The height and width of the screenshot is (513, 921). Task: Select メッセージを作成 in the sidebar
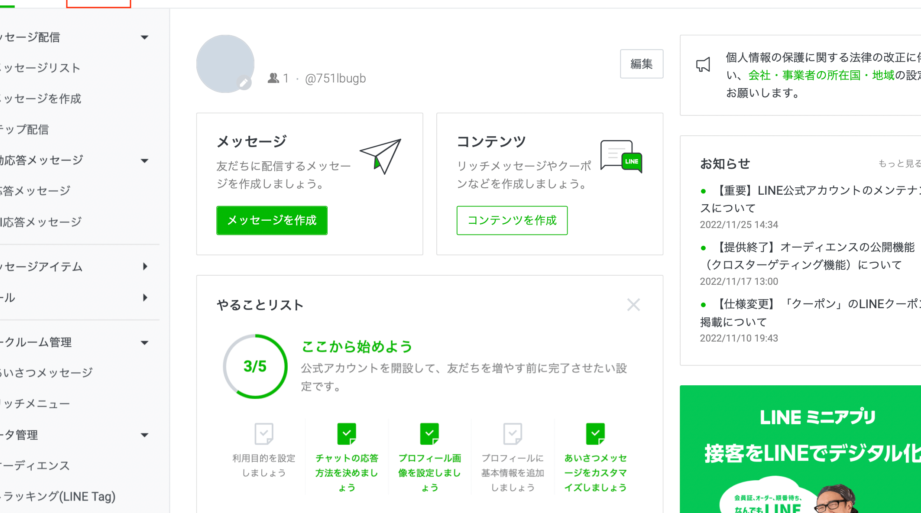click(x=41, y=99)
